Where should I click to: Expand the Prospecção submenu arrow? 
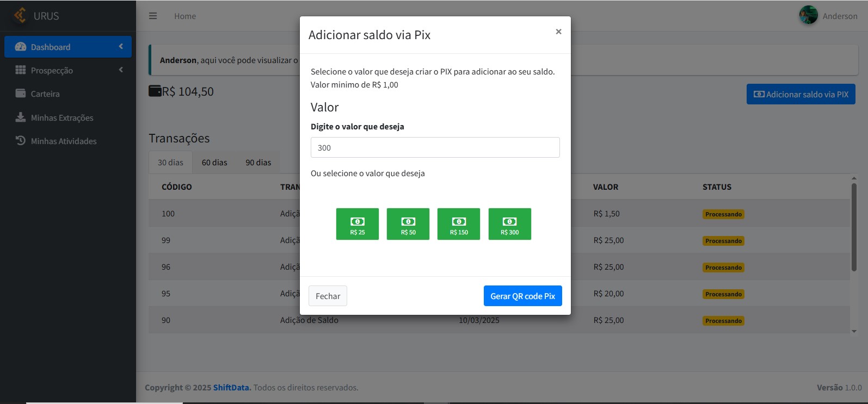tap(121, 70)
